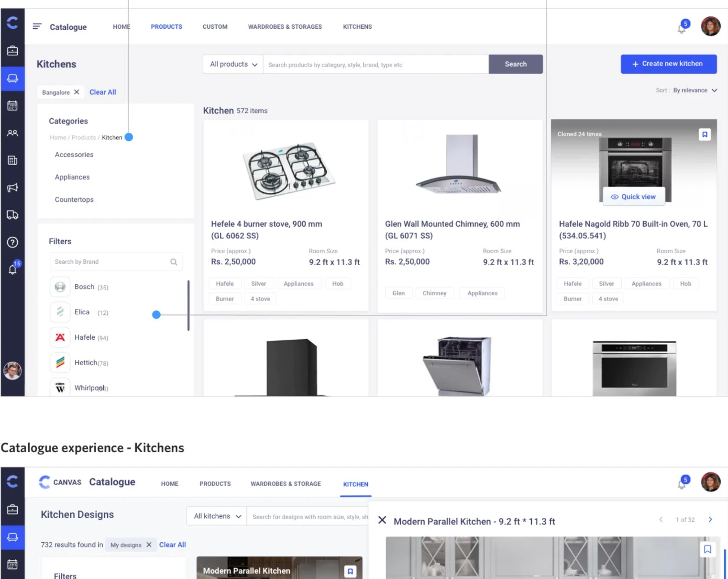The image size is (728, 579).
Task: Open the calendar icon in top sidebar
Action: [x=12, y=106]
